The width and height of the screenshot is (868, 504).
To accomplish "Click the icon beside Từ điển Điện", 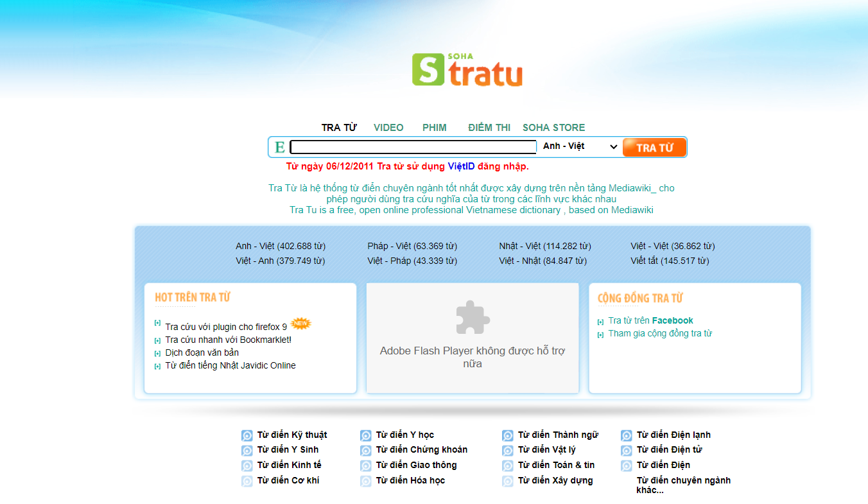I will pyautogui.click(x=627, y=465).
